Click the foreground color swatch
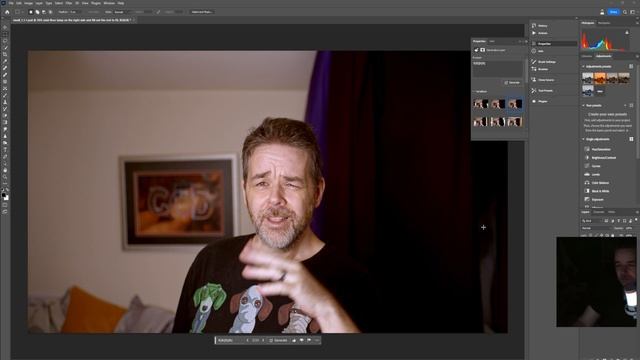 (4, 196)
